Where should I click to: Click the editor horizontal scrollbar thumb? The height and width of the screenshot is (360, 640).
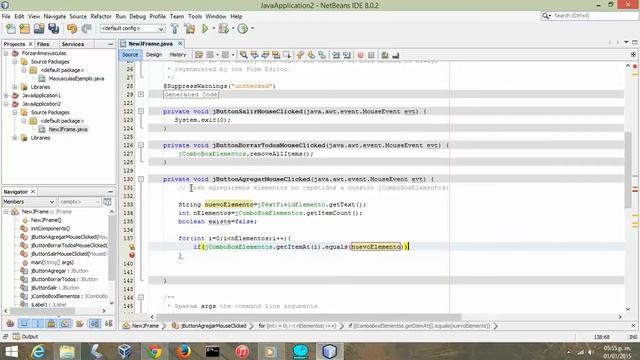[x=309, y=317]
